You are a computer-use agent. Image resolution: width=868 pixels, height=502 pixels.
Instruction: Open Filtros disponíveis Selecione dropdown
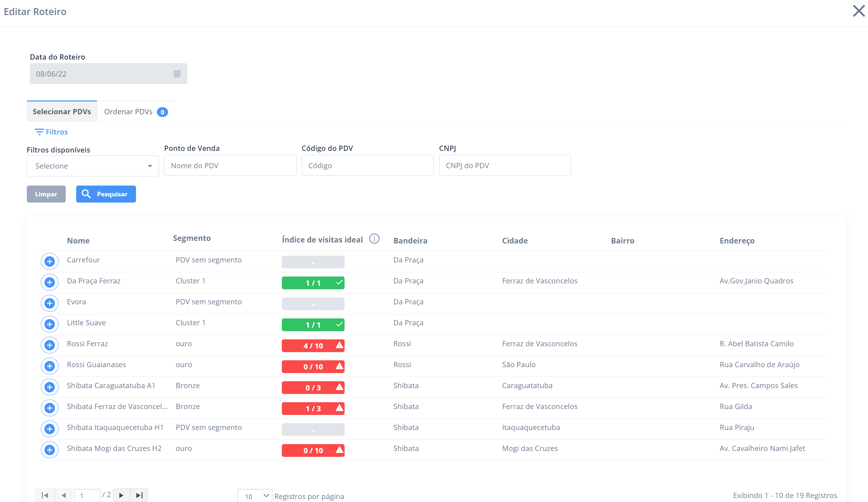pos(93,166)
